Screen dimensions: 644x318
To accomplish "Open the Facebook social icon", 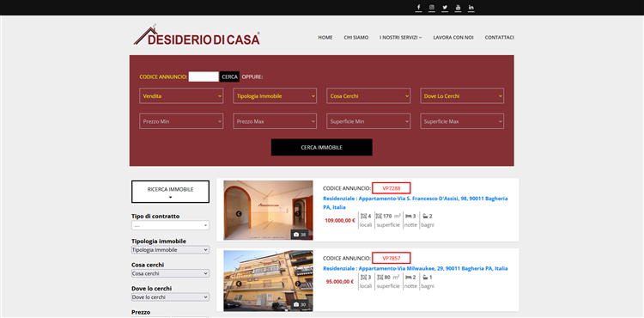I will pos(418,8).
